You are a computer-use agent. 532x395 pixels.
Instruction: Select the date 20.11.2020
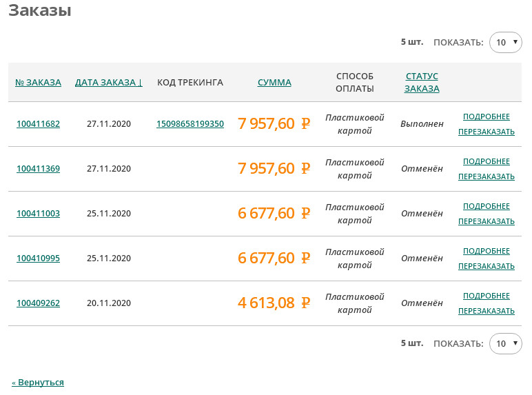tap(109, 303)
